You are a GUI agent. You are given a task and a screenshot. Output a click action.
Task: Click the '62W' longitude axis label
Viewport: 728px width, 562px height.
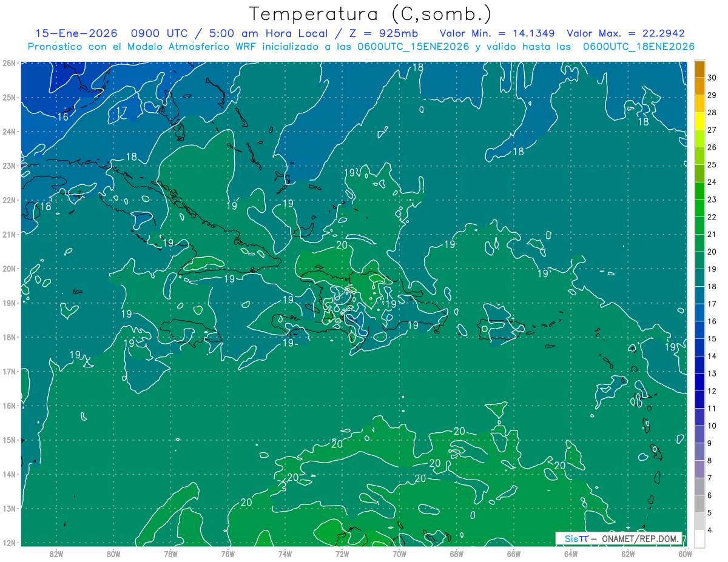pos(628,554)
